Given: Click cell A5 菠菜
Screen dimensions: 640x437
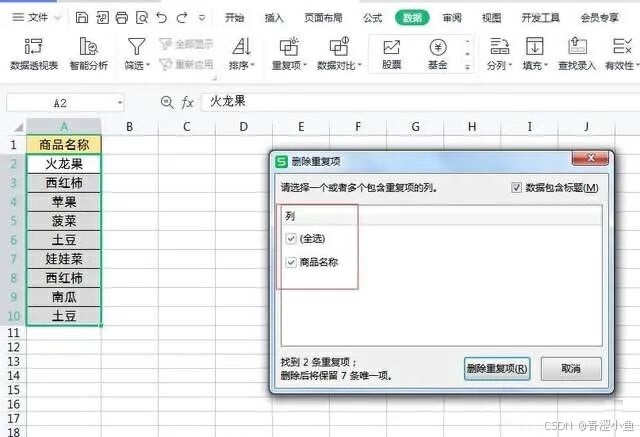Looking at the screenshot, I should tap(64, 221).
